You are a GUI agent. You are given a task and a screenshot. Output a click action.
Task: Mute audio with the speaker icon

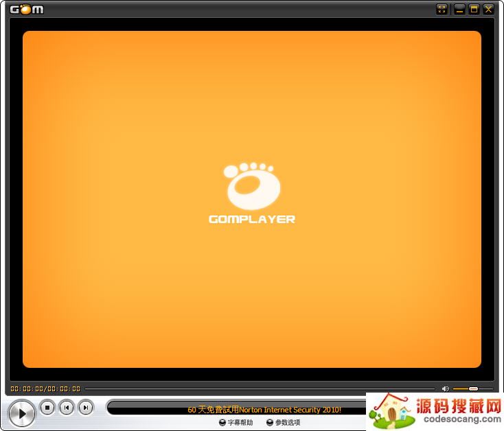point(445,389)
